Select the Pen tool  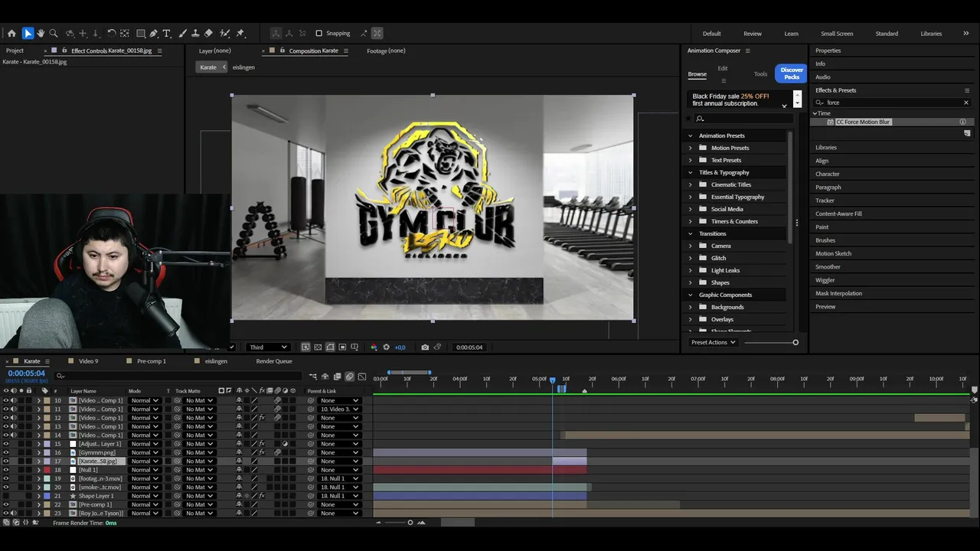tap(154, 33)
